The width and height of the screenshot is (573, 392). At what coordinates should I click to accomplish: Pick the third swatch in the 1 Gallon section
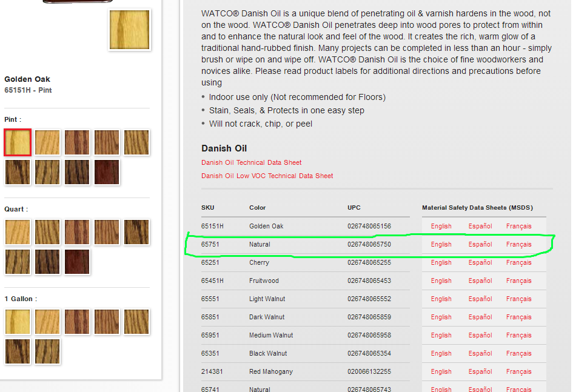point(77,322)
